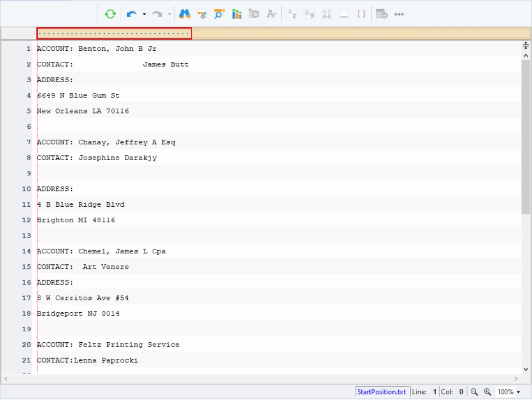Toggle the 'az' letters selector button
532x400 pixels.
pyautogui.click(x=292, y=14)
